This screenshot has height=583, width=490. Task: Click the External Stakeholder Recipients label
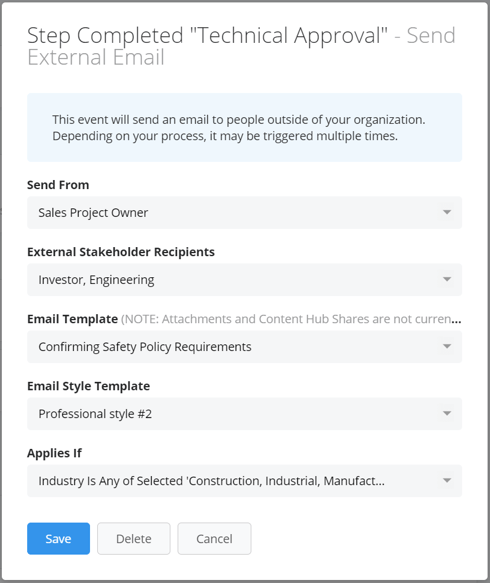(121, 252)
